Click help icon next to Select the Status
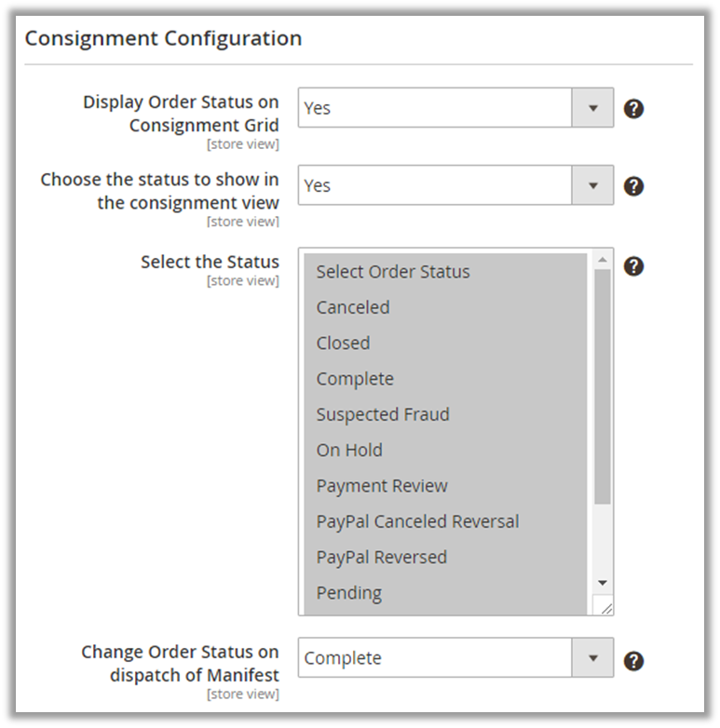Screen dimensions: 720x728 point(633,266)
